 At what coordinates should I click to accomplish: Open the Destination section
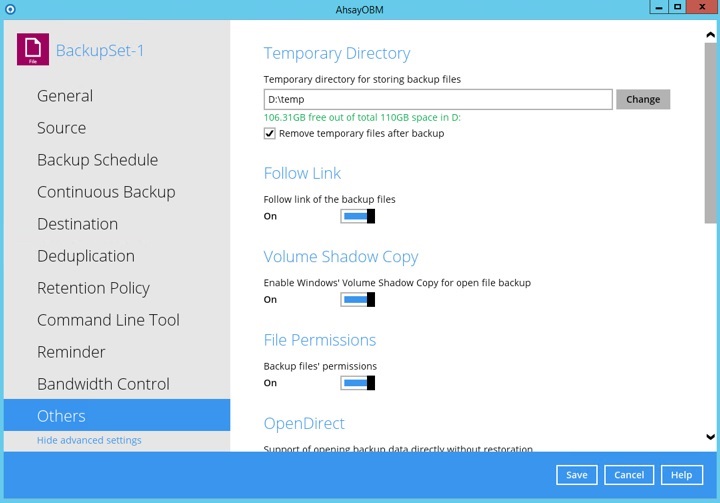point(77,224)
